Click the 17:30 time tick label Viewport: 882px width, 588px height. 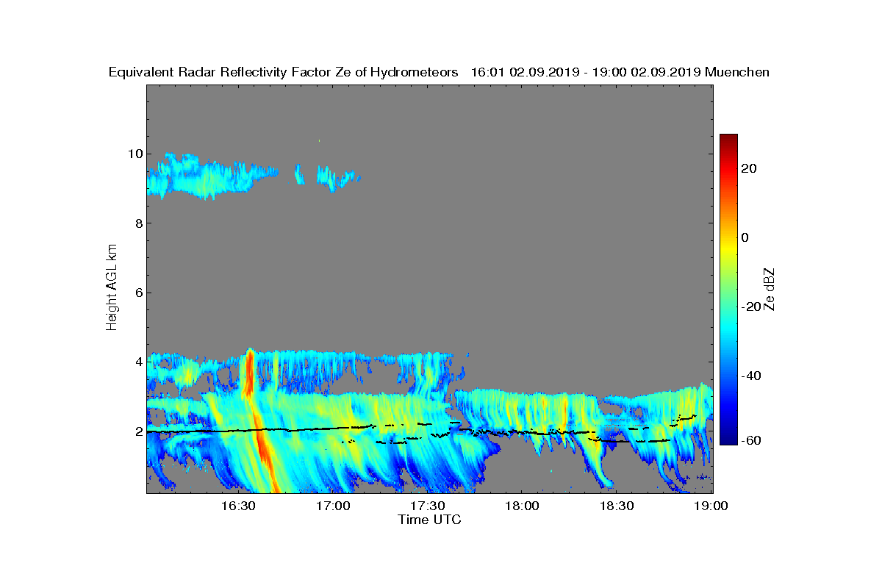click(428, 506)
